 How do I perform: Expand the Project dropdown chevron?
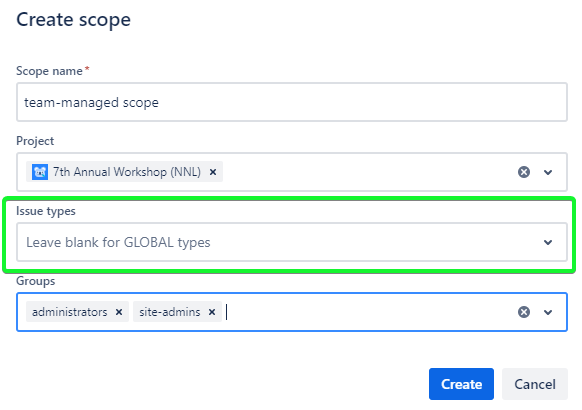click(x=548, y=172)
